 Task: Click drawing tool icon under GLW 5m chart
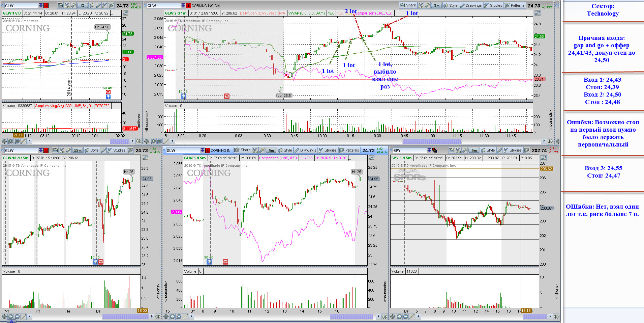(185, 317)
